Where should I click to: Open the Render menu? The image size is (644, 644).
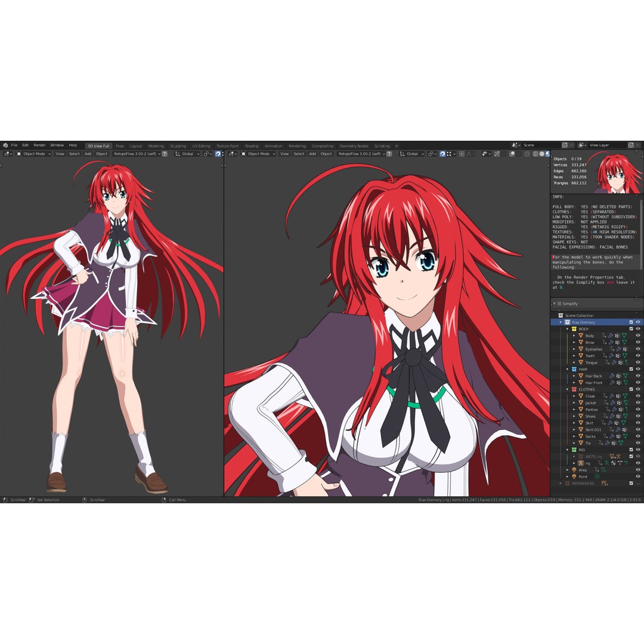39,145
